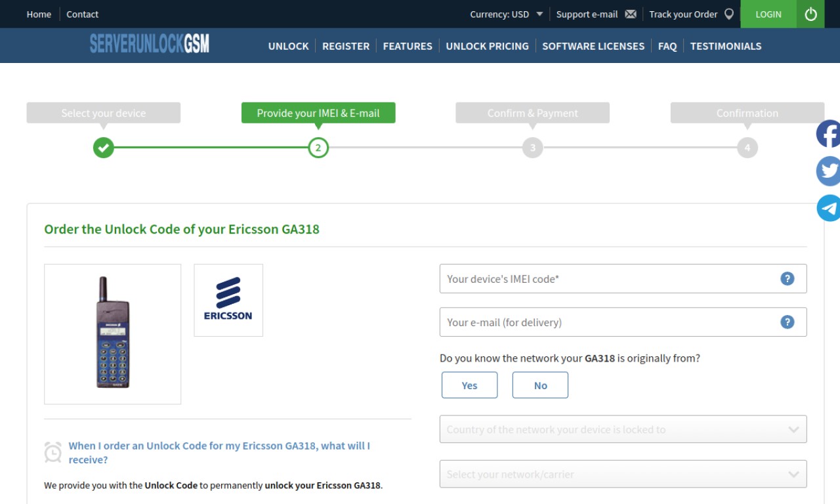Open the Currency: USD dropdown

507,14
